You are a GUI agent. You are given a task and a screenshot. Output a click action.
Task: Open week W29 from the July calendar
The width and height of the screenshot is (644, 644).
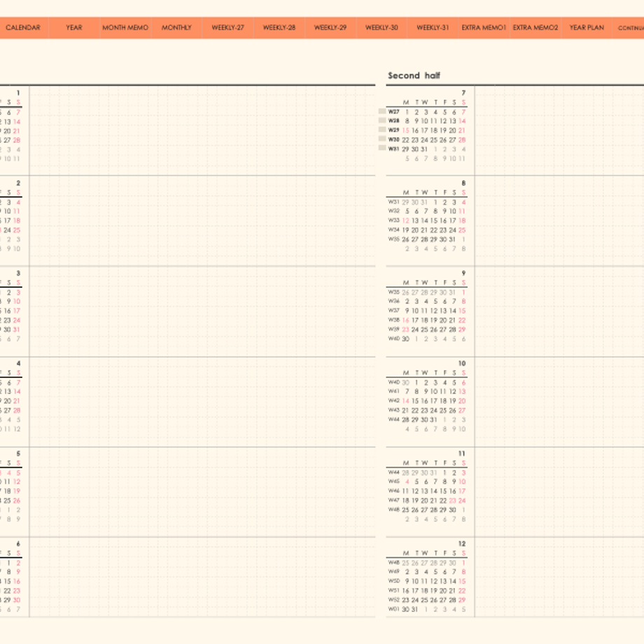click(x=394, y=130)
